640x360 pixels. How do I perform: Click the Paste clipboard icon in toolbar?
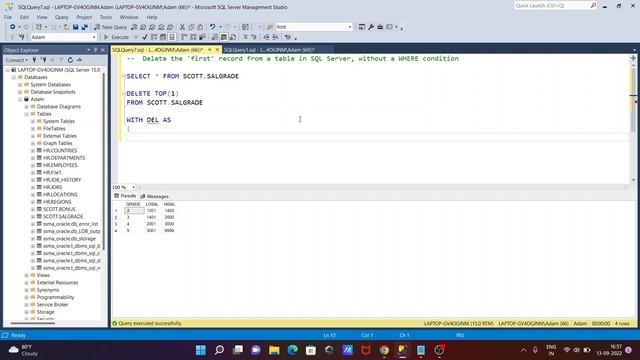pos(200,27)
